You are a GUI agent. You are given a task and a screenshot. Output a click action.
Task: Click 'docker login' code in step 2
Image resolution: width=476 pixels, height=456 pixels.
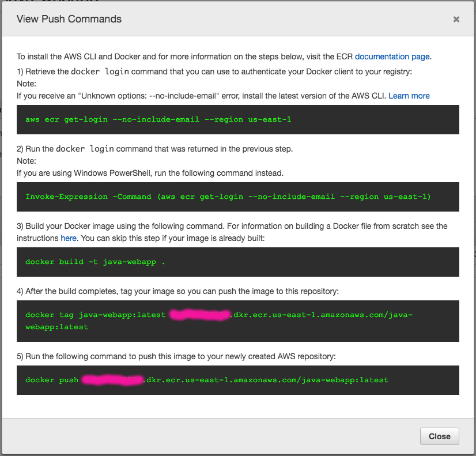click(x=85, y=149)
